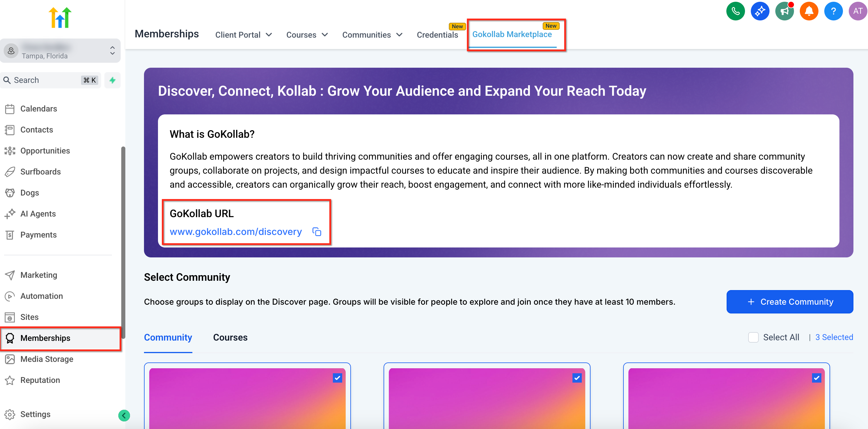Click the green phone dialer icon
The height and width of the screenshot is (429, 868).
pyautogui.click(x=735, y=11)
